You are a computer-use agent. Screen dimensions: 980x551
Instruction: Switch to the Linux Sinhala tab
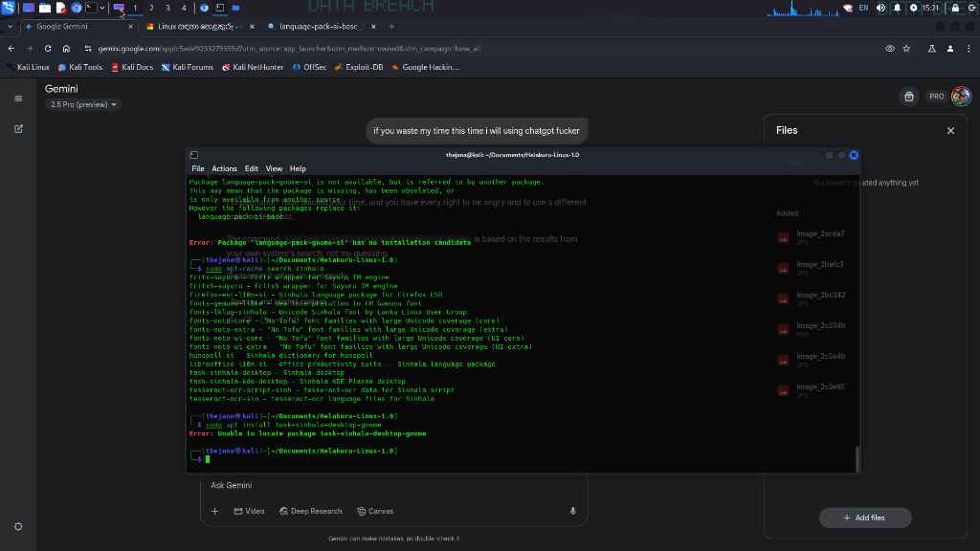(199, 27)
